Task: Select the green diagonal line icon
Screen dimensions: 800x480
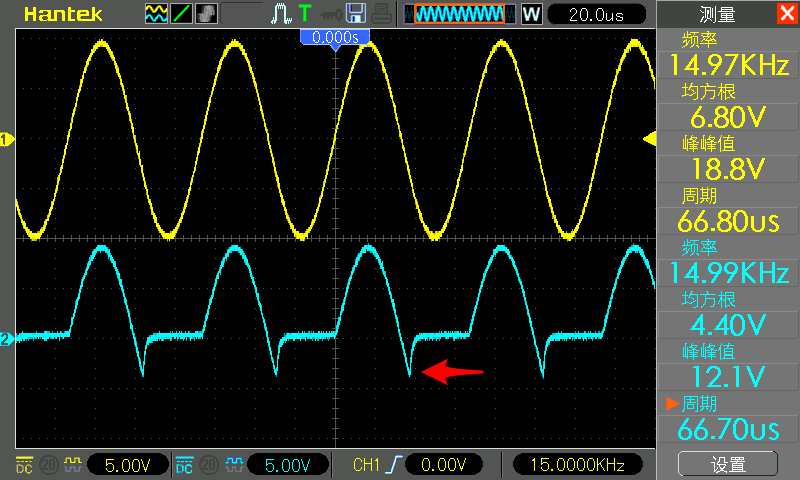Action: tap(182, 14)
